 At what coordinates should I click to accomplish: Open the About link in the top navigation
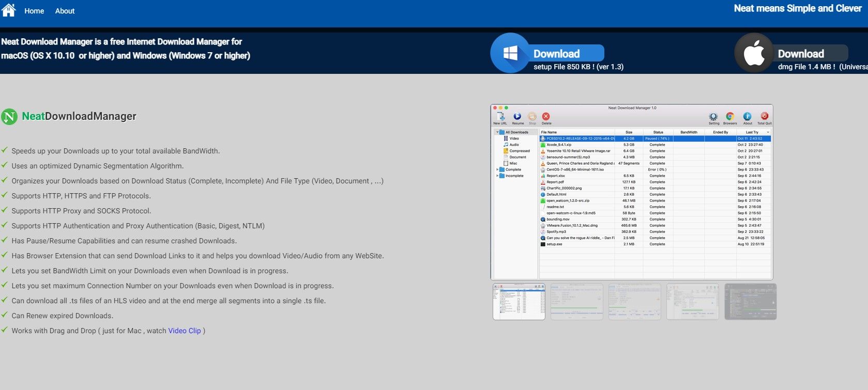tap(65, 11)
